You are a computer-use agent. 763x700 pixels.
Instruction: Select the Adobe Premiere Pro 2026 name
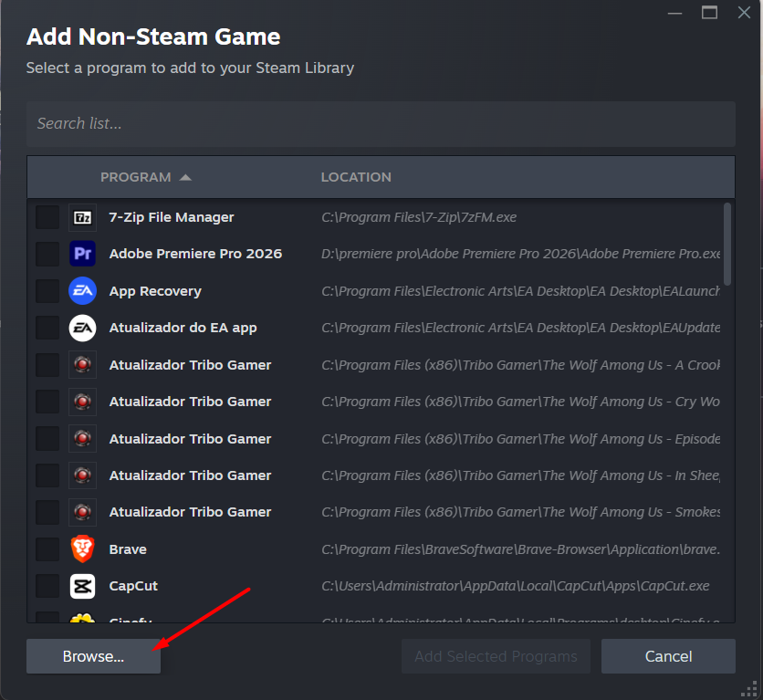(x=195, y=254)
